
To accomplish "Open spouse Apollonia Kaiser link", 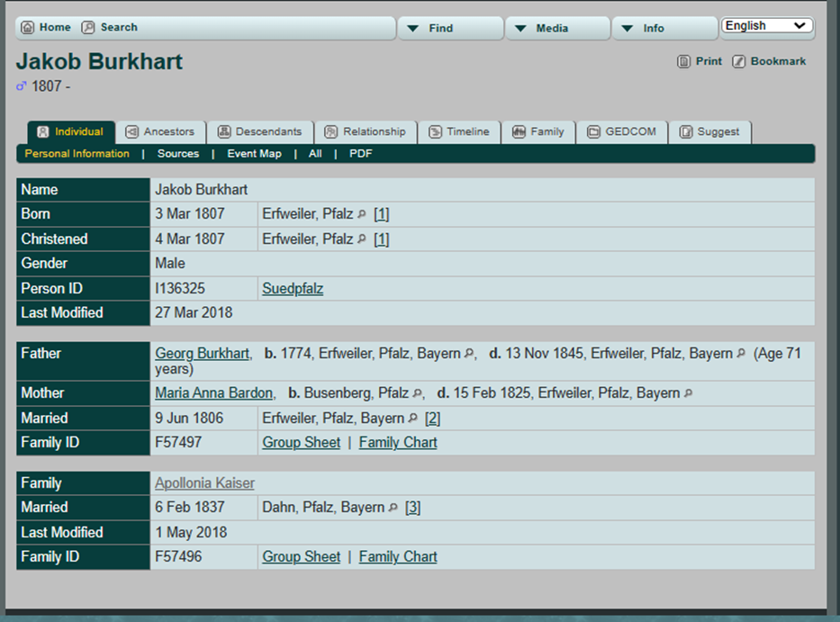I will (204, 483).
